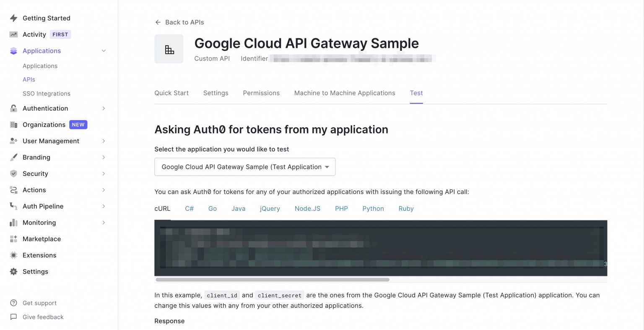Select the Marketplace icon

tap(13, 239)
